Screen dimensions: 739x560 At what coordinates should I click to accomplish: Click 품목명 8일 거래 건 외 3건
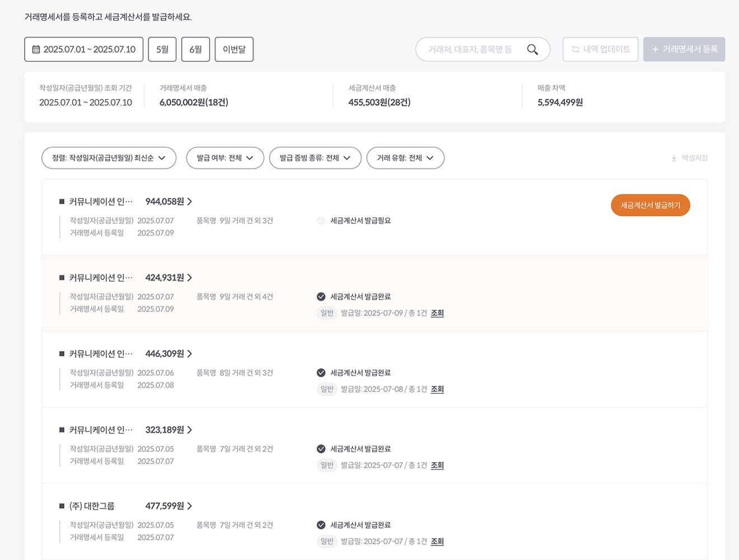[235, 373]
